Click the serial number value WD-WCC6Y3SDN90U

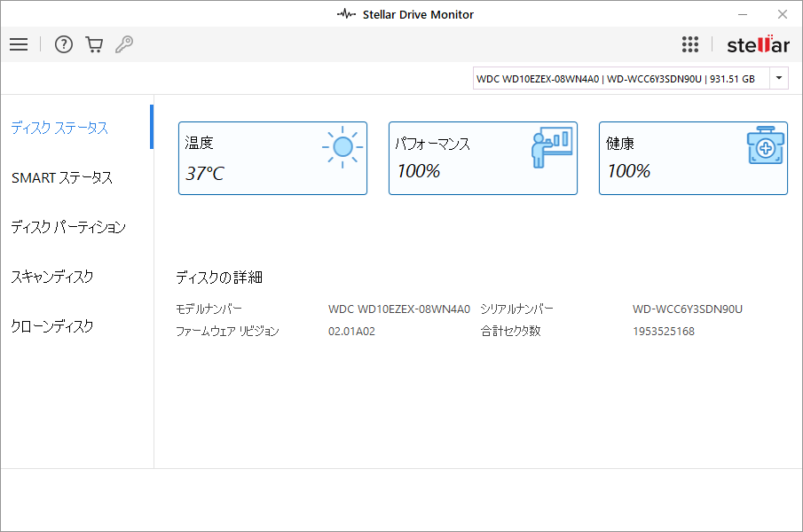(x=687, y=309)
